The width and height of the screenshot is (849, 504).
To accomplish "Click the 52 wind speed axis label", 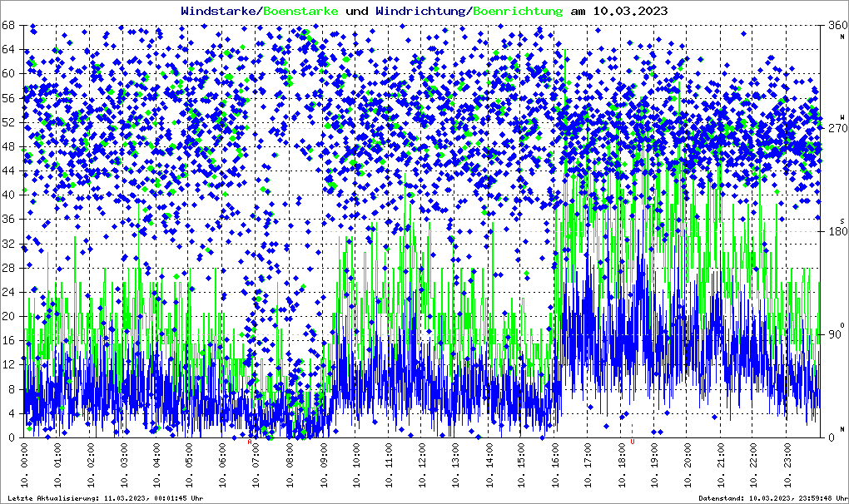I will click(8, 122).
